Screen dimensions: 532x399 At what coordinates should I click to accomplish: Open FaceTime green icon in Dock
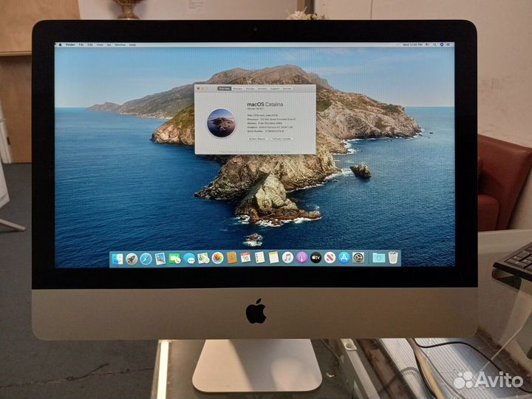pyautogui.click(x=174, y=259)
